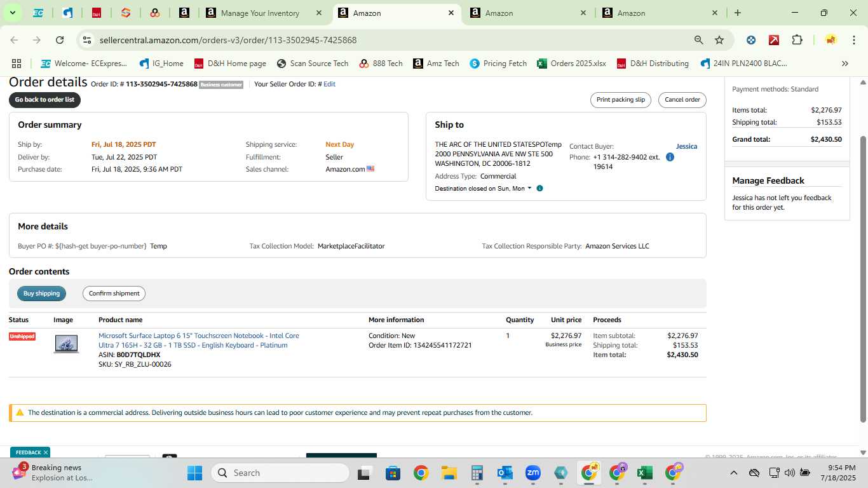Open the Task View icon in taskbar
Image resolution: width=868 pixels, height=488 pixels.
[x=364, y=473]
